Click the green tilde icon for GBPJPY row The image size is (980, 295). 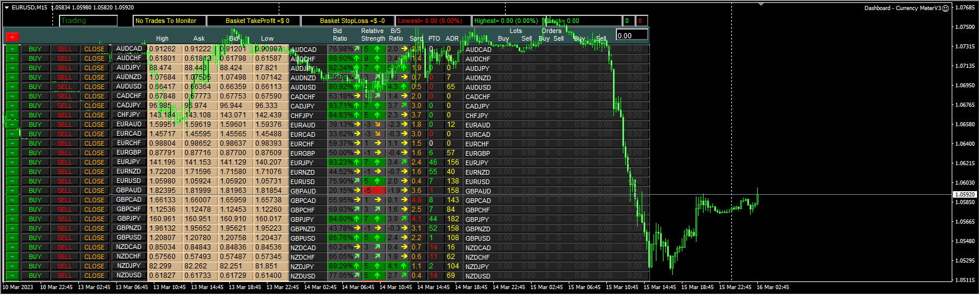tap(12, 219)
